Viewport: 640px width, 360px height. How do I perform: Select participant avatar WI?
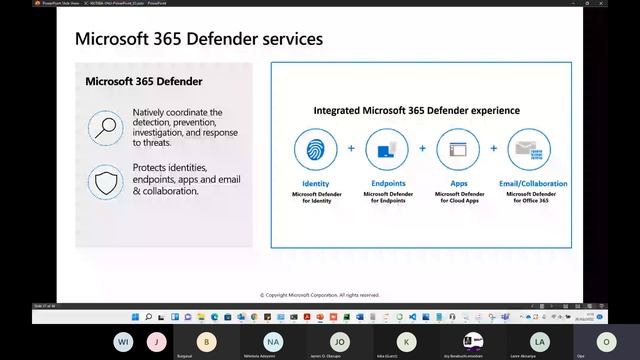123,342
